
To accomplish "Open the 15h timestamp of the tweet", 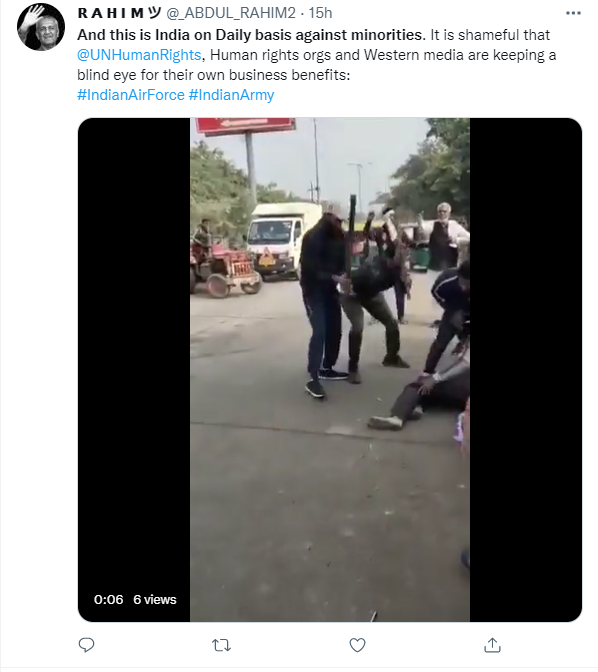I will 320,13.
